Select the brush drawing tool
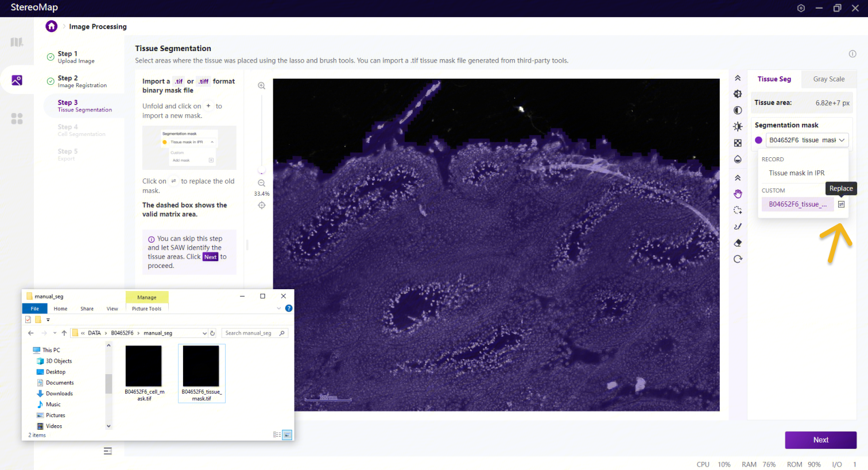The image size is (868, 470). click(x=738, y=226)
